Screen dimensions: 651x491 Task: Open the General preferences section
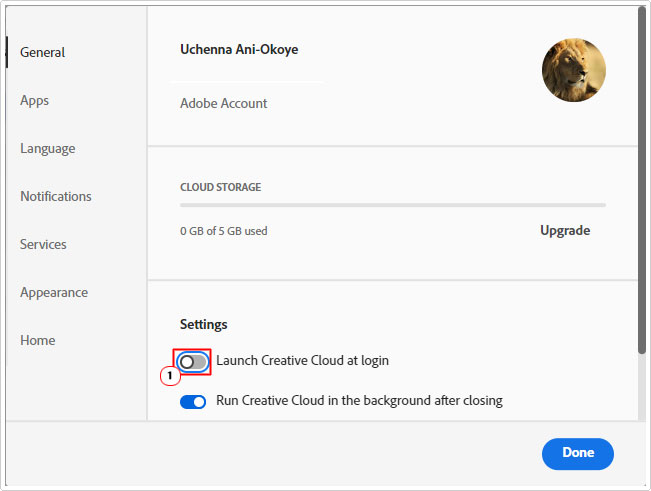[42, 52]
